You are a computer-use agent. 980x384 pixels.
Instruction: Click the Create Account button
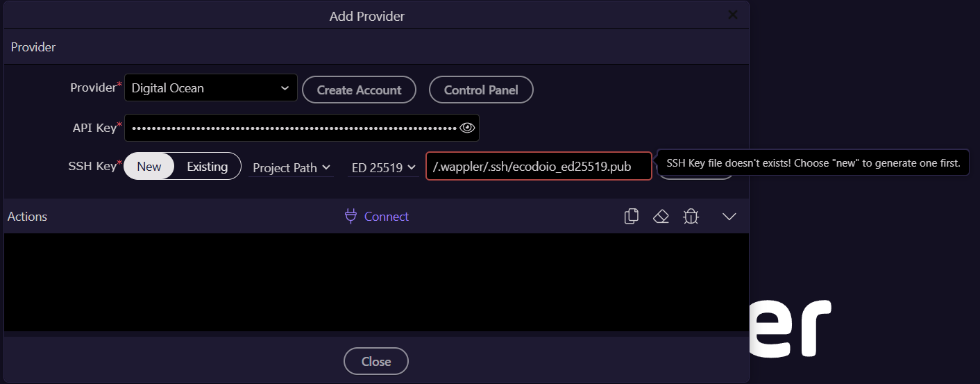[x=359, y=90]
